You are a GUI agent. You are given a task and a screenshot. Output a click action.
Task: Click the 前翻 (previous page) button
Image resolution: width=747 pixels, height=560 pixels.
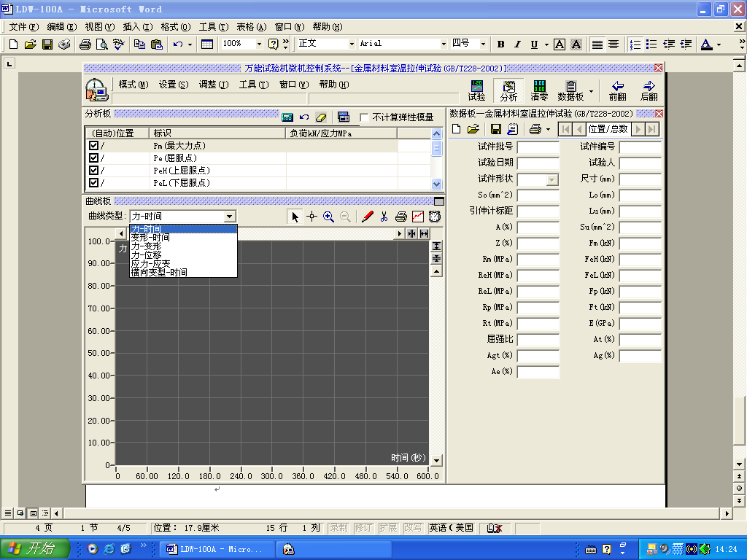click(616, 89)
